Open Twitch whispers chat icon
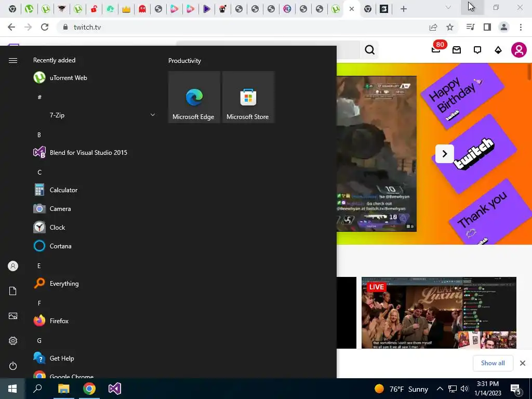The width and height of the screenshot is (532, 399). click(477, 50)
